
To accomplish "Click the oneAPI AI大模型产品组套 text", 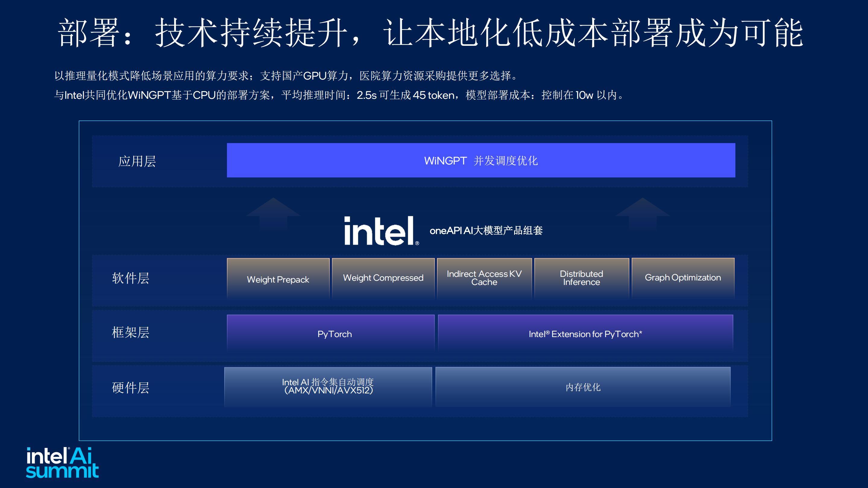I will click(x=486, y=230).
